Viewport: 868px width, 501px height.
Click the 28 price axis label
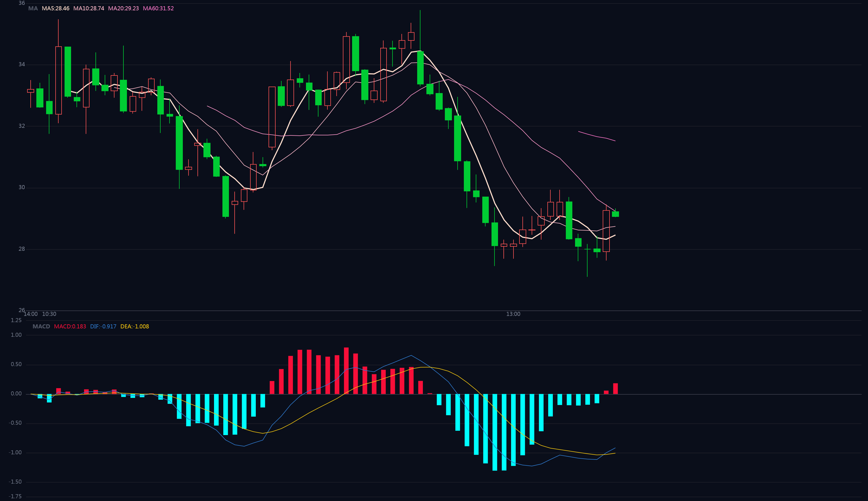(22, 249)
